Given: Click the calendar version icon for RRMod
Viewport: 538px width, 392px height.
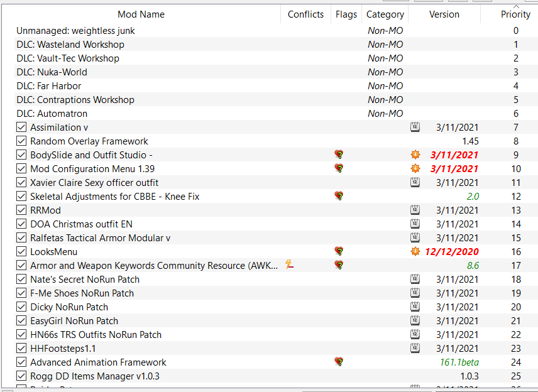Looking at the screenshot, I should click(x=415, y=210).
